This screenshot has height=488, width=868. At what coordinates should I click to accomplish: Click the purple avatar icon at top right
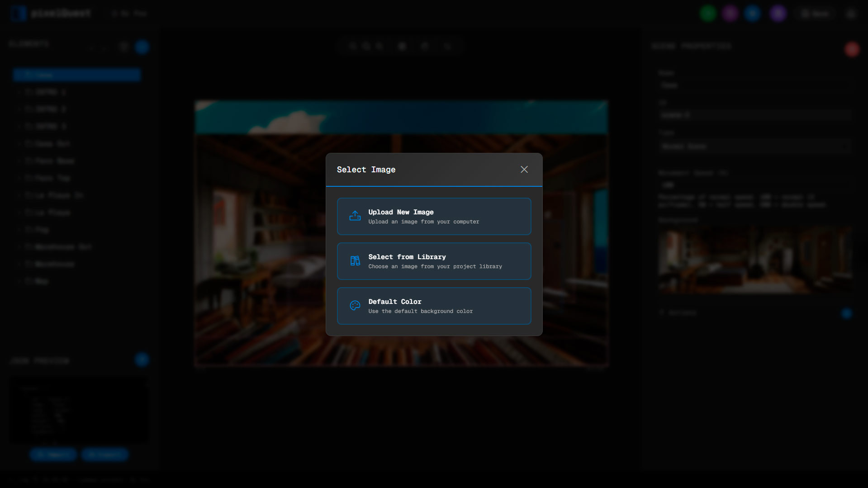tap(778, 13)
